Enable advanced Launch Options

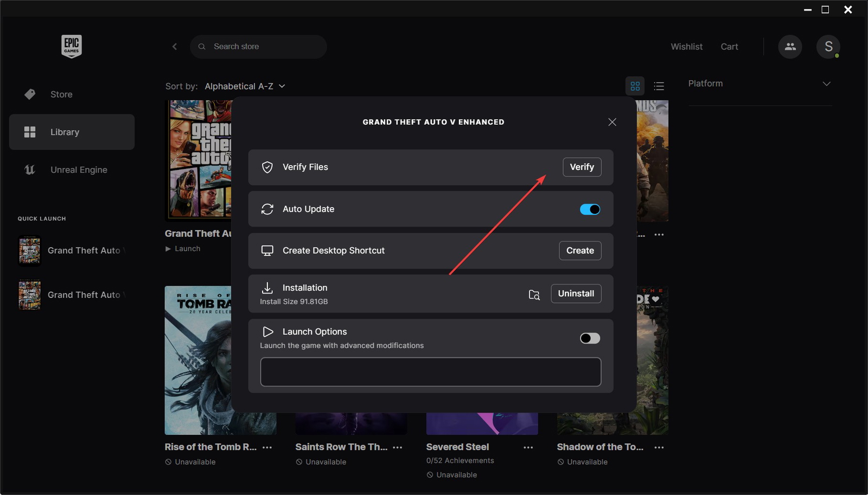pos(590,338)
